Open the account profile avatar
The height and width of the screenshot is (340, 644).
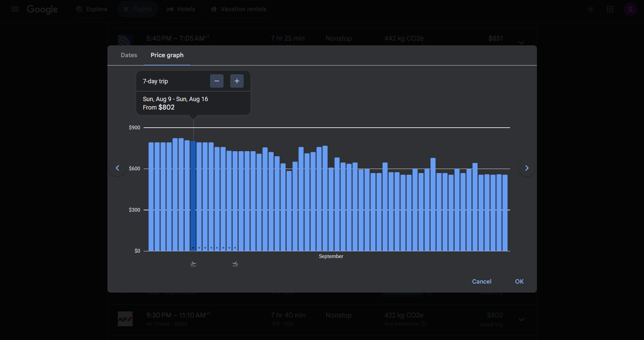tap(630, 9)
